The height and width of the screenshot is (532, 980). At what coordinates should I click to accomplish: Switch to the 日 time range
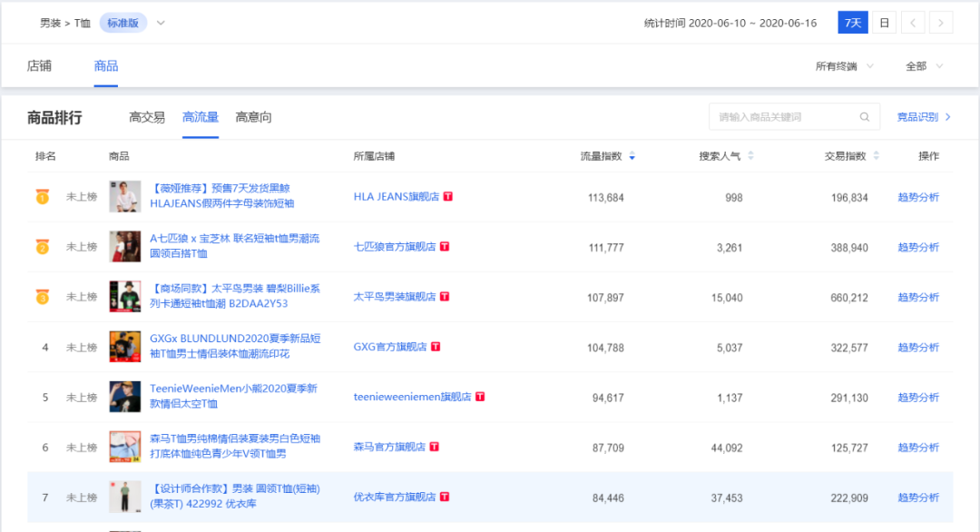pyautogui.click(x=884, y=23)
